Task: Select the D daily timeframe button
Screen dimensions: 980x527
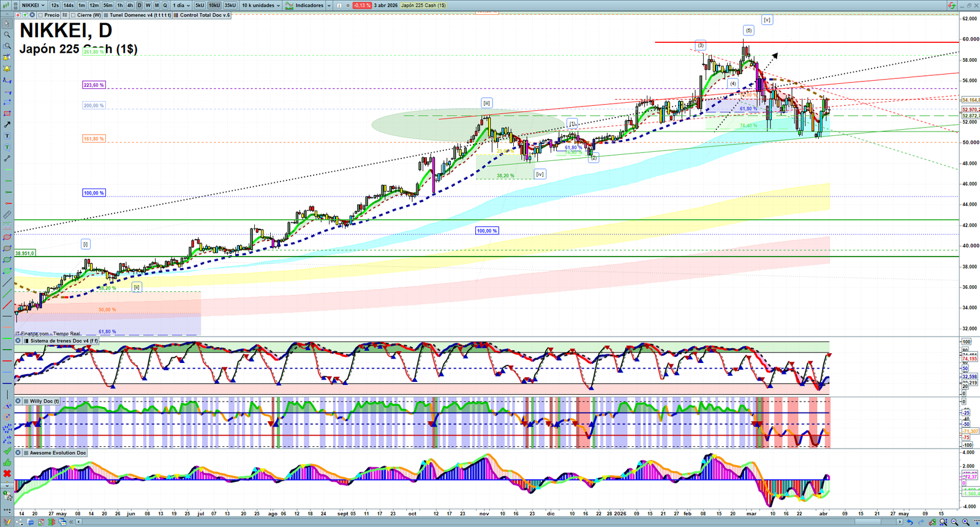Action: 139,6
